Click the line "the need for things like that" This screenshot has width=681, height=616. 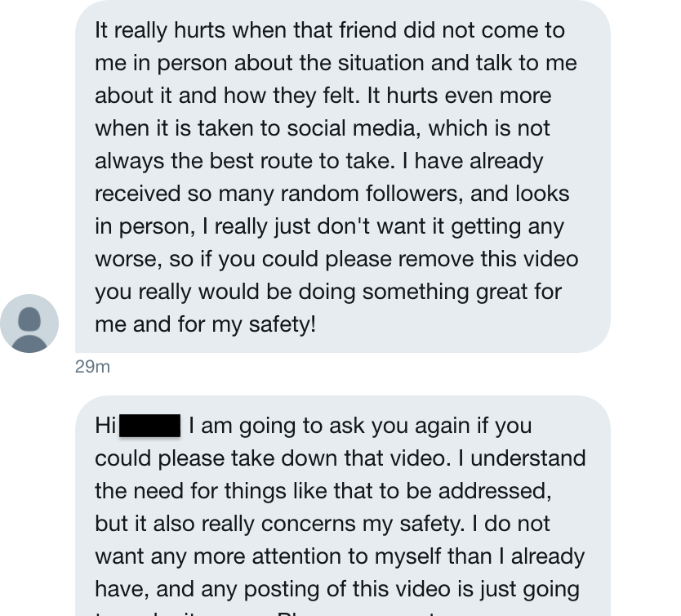(x=225, y=491)
